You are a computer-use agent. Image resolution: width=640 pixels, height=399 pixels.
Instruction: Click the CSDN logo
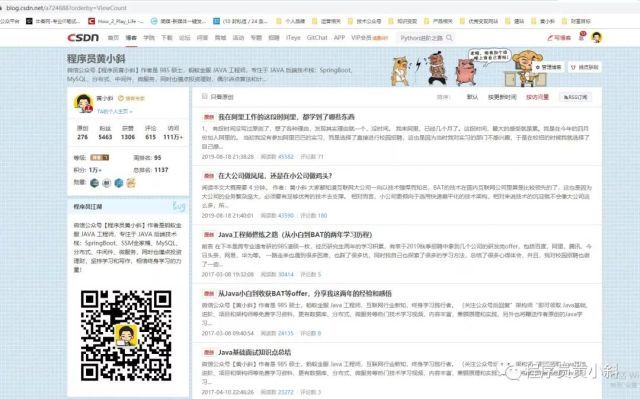pyautogui.click(x=83, y=38)
